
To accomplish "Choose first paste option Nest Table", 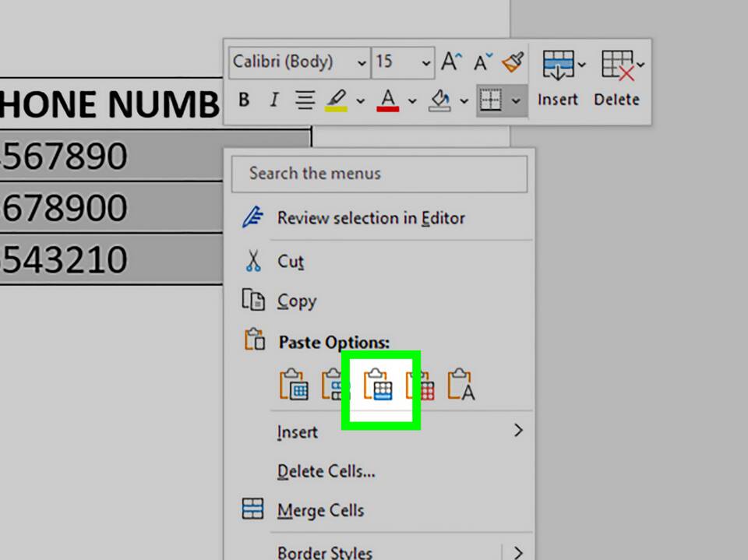I will coord(294,384).
